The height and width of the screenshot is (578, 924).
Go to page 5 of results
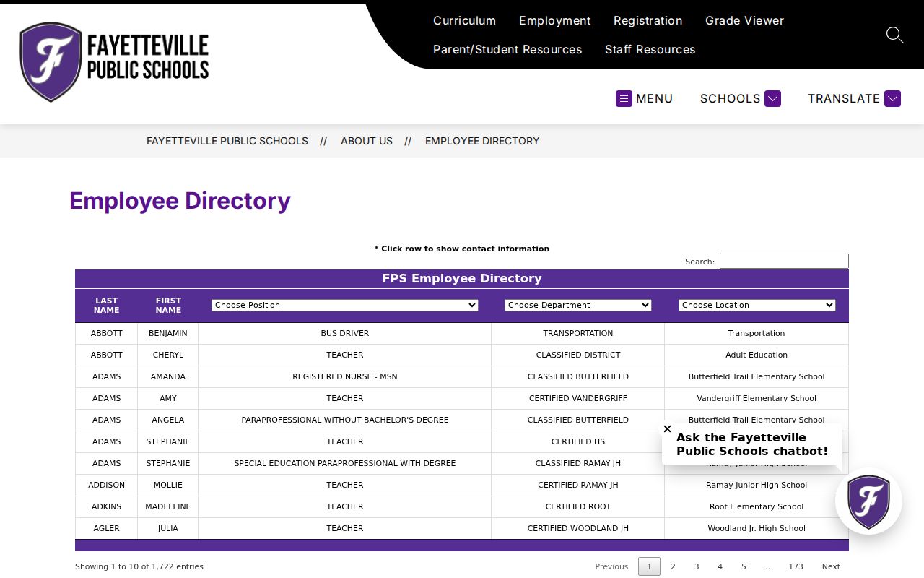(x=744, y=566)
